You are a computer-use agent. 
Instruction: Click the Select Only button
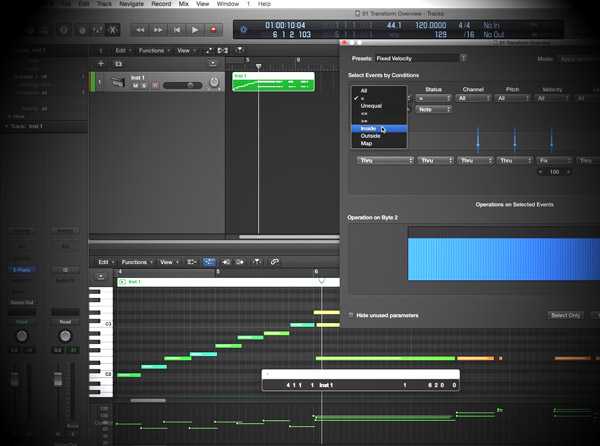click(x=566, y=315)
